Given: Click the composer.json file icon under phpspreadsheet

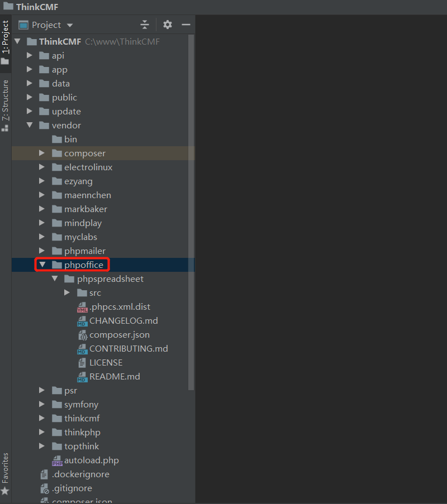Looking at the screenshot, I should [83, 335].
